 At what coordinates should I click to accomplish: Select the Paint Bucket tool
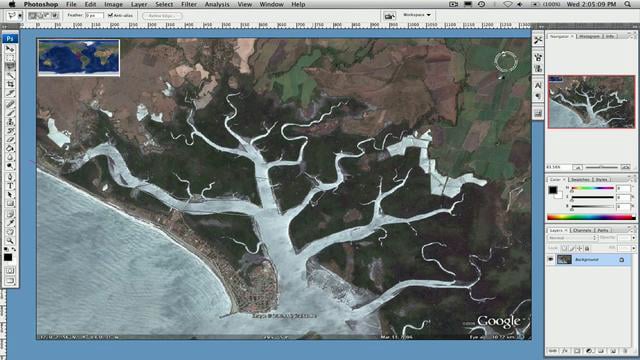coord(10,149)
